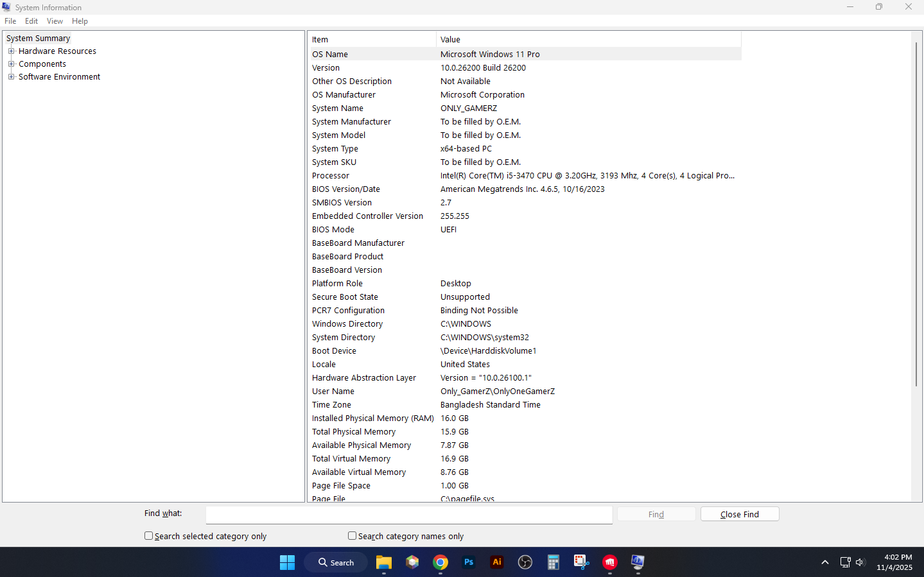Viewport: 924px width, 577px height.
Task: Tick the Search category names only checkbox
Action: click(x=352, y=536)
